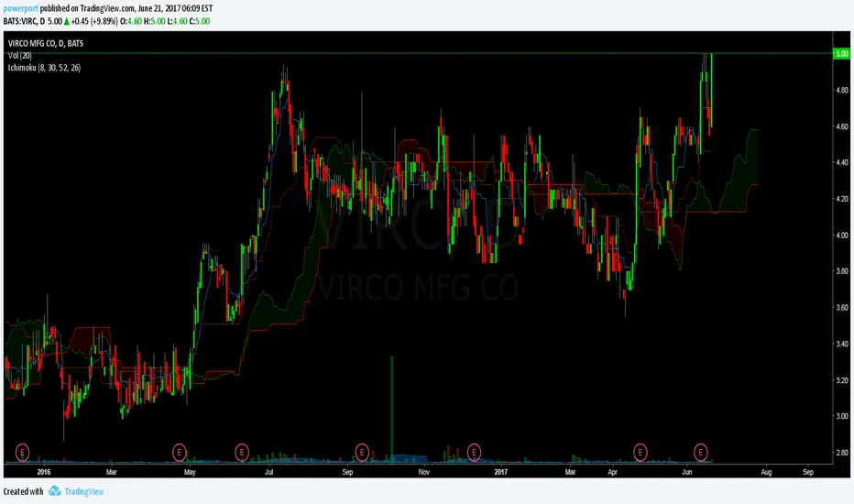Click the Jun time axis label

point(687,472)
